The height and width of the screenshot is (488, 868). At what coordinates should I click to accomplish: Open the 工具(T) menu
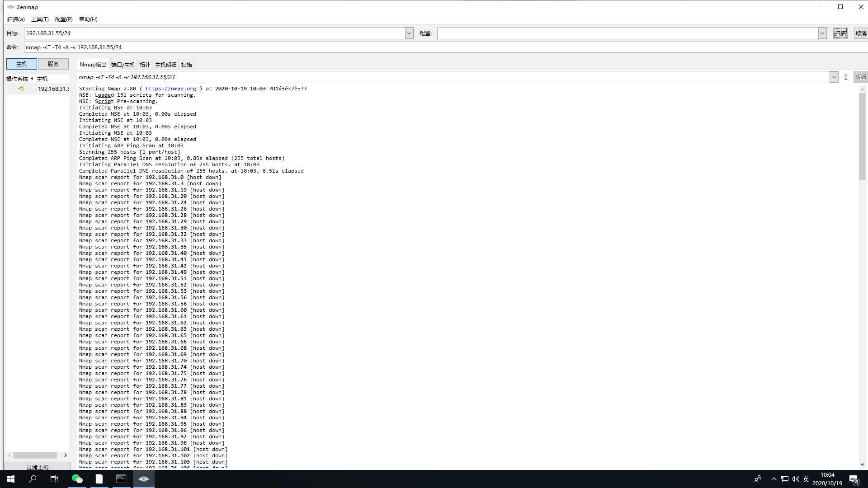(40, 19)
